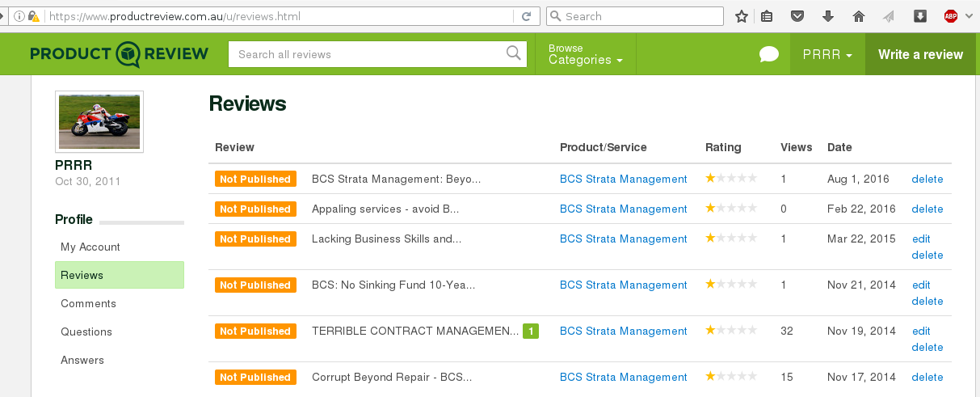Click the ProductReview logo
The image size is (980, 397).
120,54
